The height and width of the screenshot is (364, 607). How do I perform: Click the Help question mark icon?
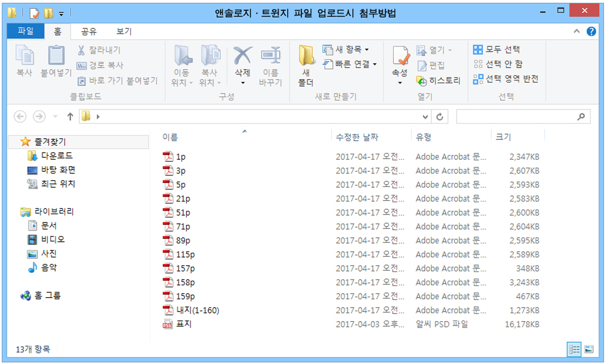point(591,31)
